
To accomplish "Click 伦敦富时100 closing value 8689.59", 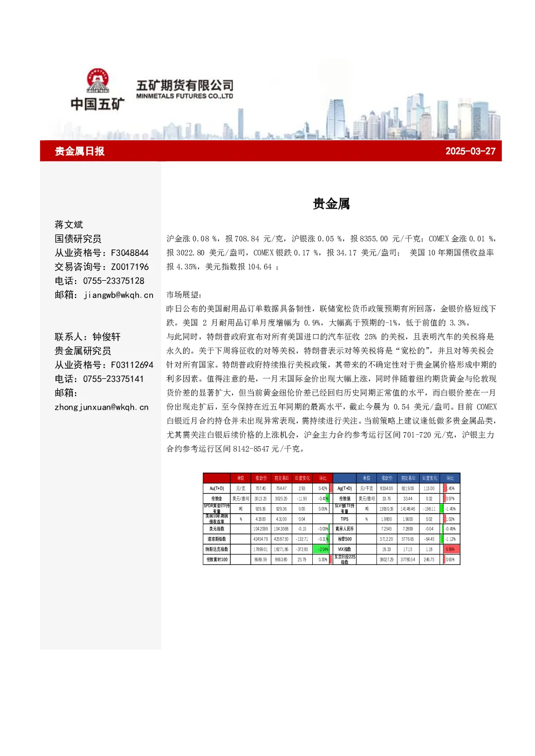I will pos(260,560).
